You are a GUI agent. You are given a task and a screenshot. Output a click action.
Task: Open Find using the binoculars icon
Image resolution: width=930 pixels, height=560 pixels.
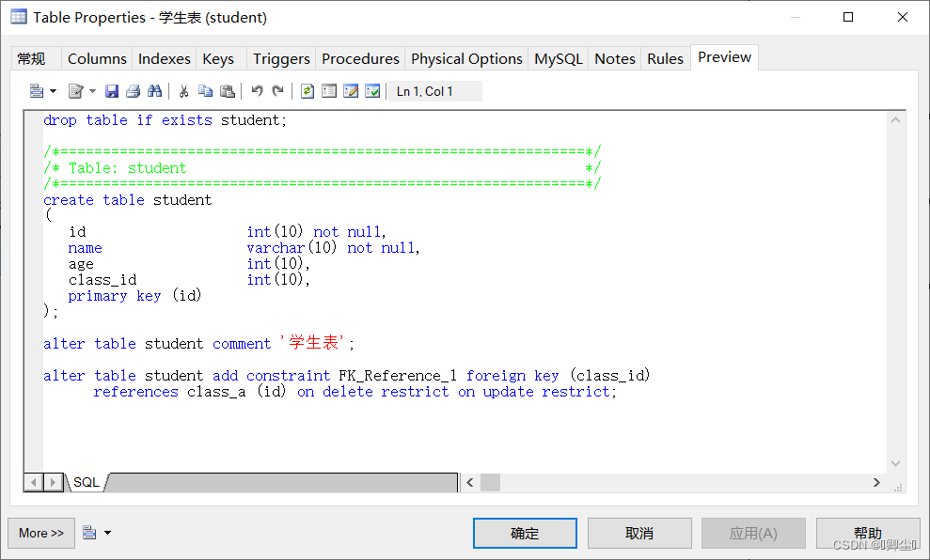point(153,90)
